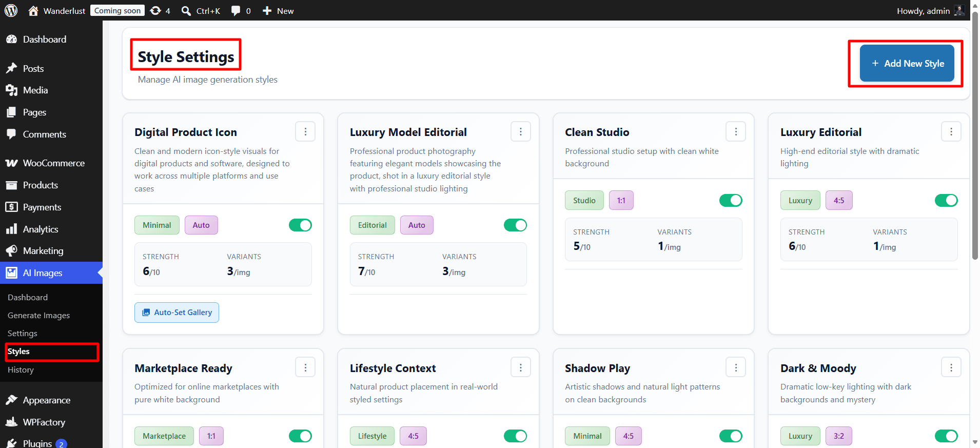Click the Marketing megaphone icon
Image resolution: width=980 pixels, height=448 pixels.
click(11, 251)
